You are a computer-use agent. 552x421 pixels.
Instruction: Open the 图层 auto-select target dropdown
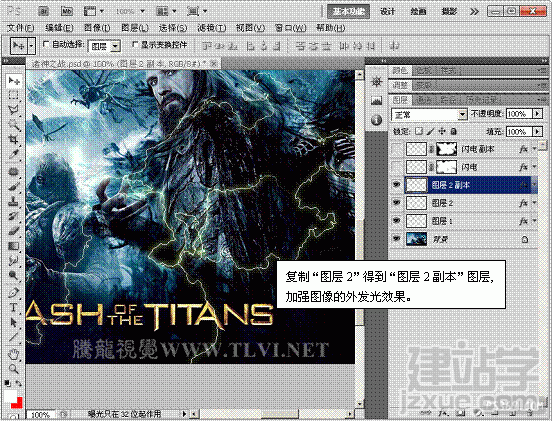(x=104, y=46)
